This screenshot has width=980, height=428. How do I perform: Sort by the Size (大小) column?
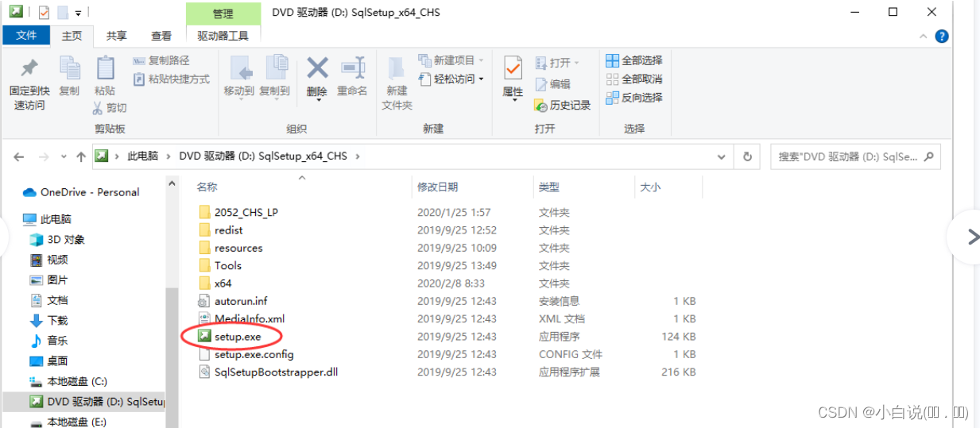(x=650, y=187)
